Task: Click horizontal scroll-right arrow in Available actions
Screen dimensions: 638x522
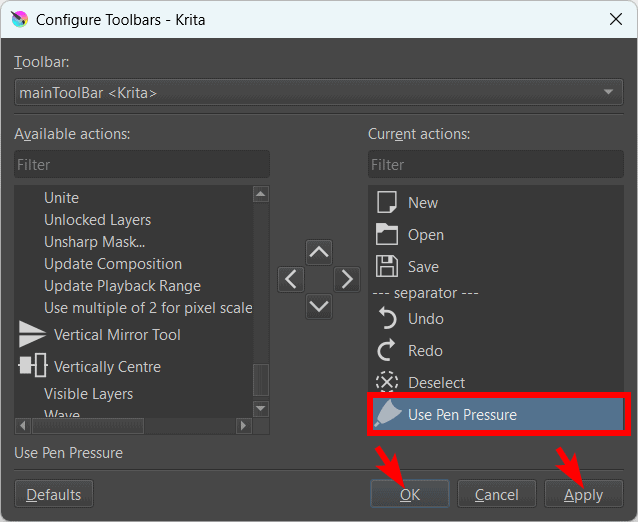Action: pyautogui.click(x=244, y=426)
